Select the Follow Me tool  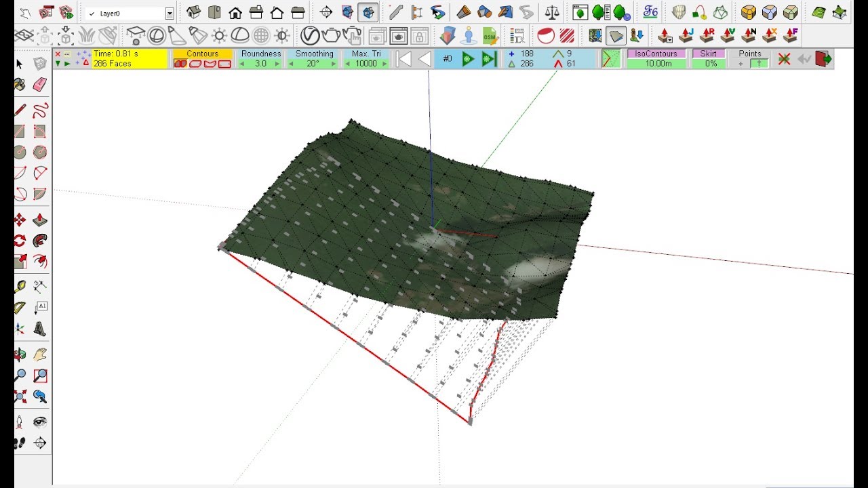click(x=40, y=241)
